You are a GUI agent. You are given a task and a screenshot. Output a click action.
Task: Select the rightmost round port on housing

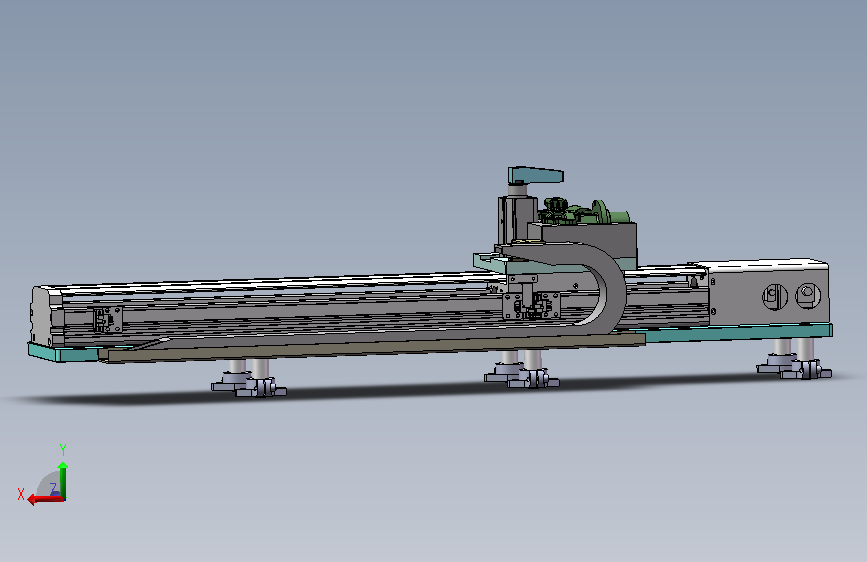[x=808, y=294]
